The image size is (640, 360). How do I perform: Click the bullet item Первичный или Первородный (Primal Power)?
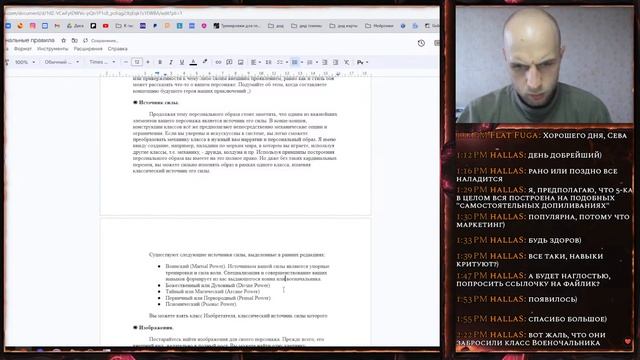click(218, 298)
